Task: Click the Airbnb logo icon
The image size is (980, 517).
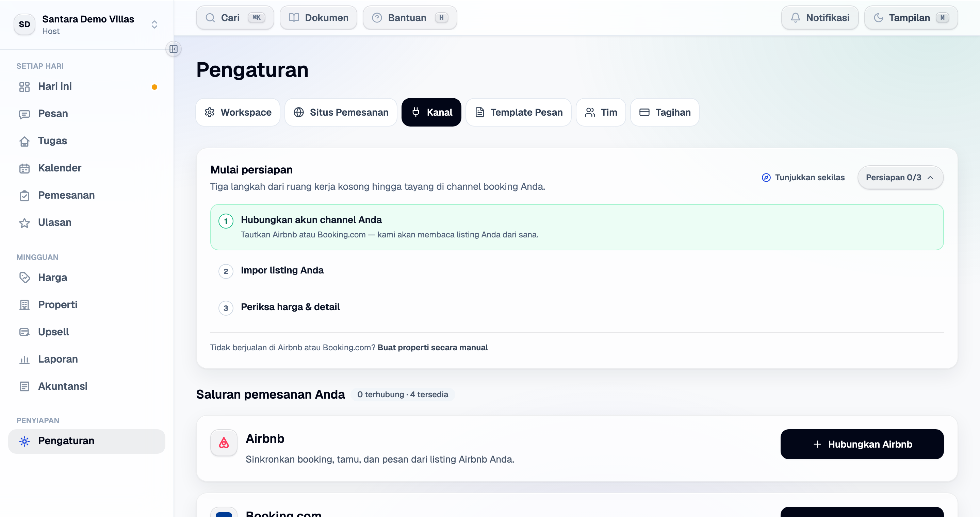Action: click(x=224, y=443)
